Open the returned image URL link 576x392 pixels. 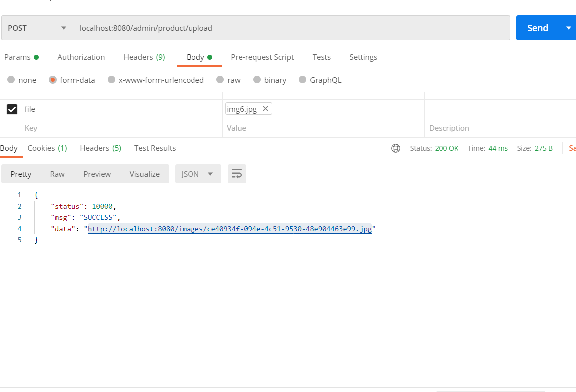click(229, 229)
